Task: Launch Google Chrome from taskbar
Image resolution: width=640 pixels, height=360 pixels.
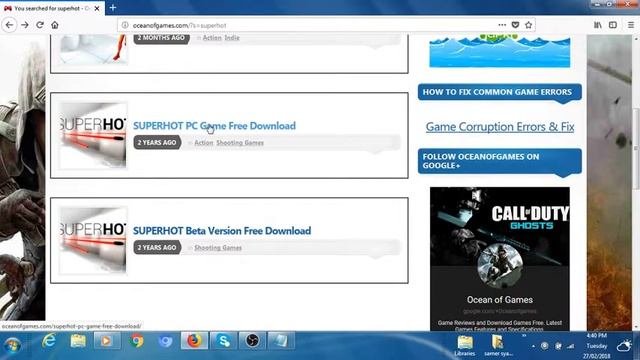Action: click(x=137, y=341)
